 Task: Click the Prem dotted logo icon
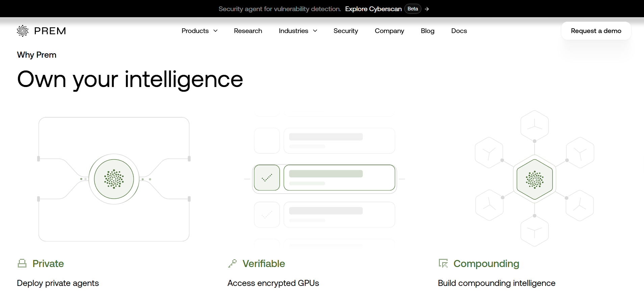pyautogui.click(x=23, y=31)
